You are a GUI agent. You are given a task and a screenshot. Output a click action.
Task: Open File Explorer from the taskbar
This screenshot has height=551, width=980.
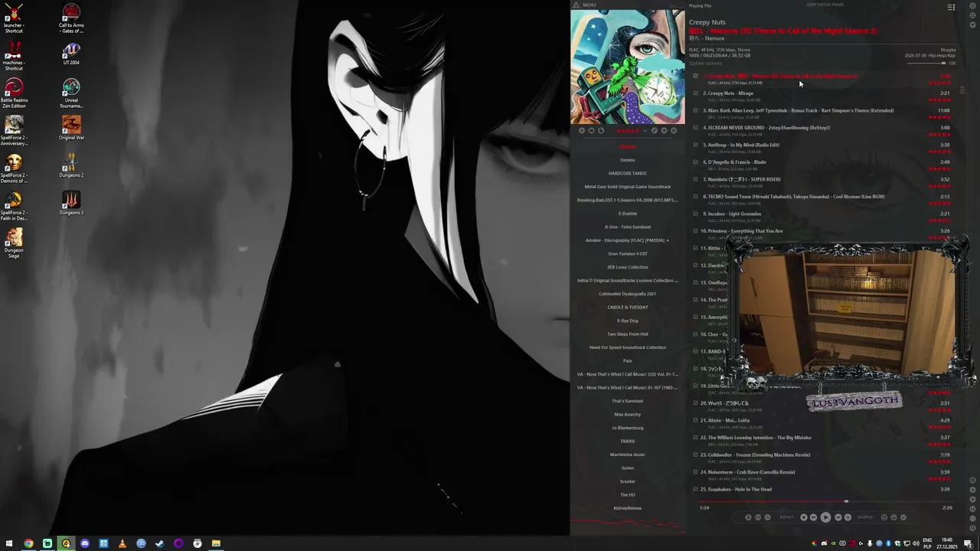click(216, 543)
